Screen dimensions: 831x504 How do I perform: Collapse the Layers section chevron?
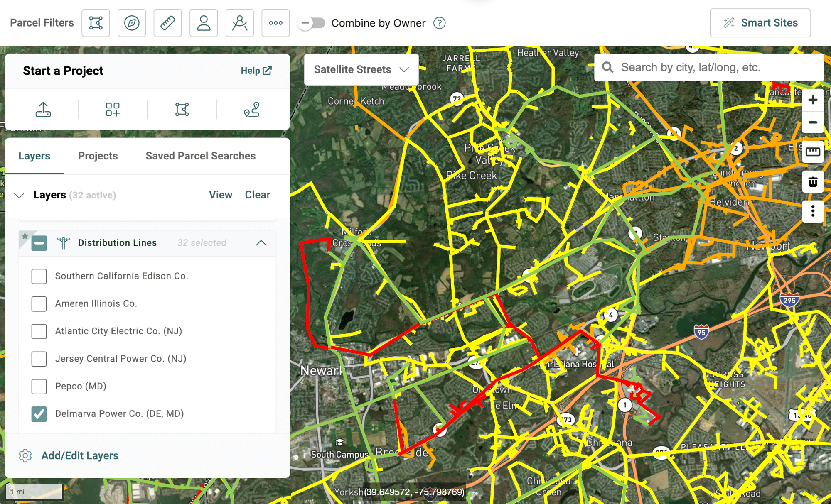point(19,195)
